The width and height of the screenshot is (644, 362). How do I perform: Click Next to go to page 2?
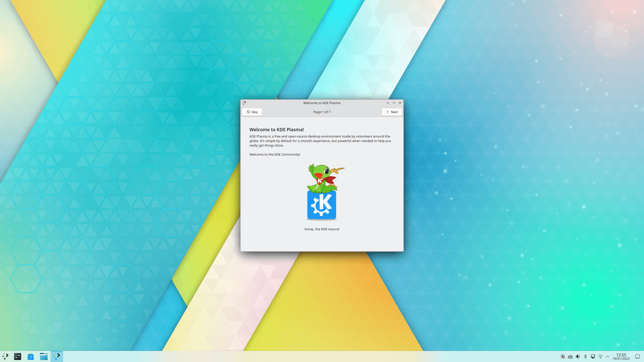click(391, 112)
